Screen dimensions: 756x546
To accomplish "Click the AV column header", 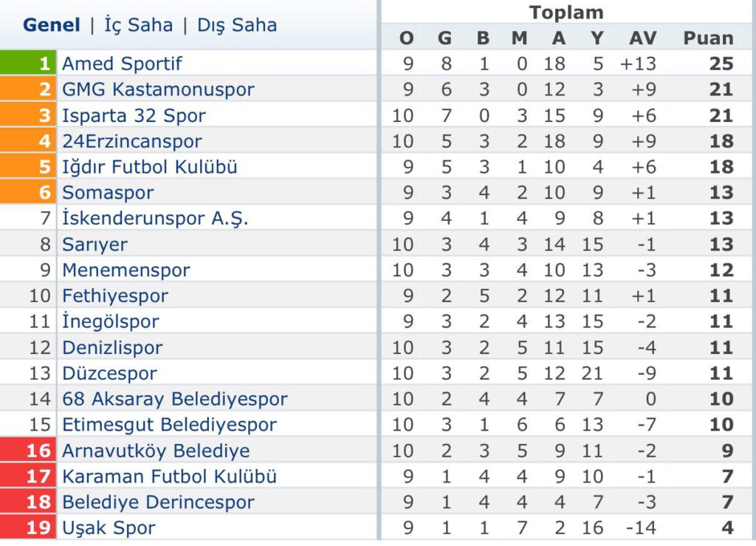I will click(643, 38).
